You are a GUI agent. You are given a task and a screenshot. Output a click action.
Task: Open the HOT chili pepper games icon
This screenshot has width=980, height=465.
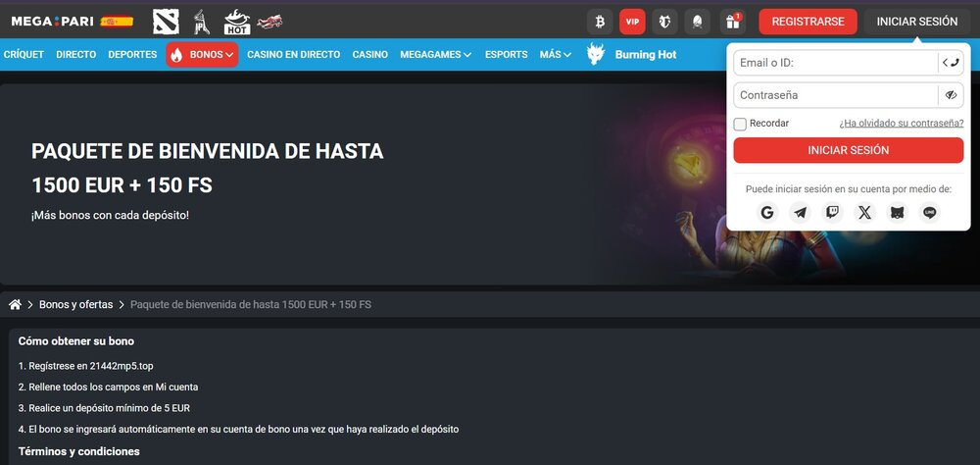pos(237,22)
